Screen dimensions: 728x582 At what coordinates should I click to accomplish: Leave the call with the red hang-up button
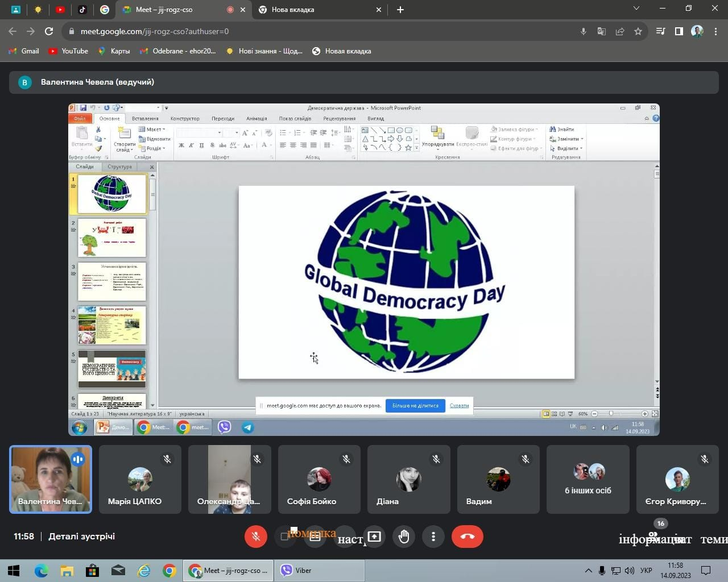pos(468,537)
